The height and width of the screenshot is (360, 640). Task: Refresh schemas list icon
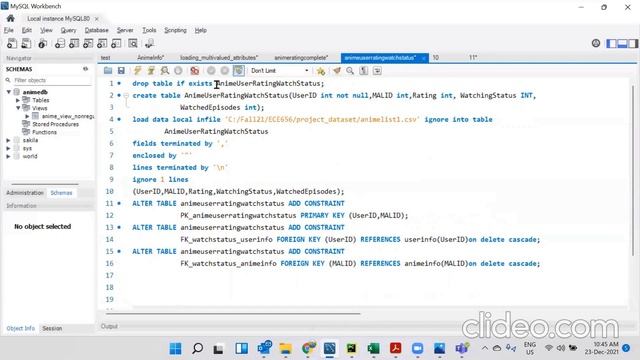tap(85, 69)
